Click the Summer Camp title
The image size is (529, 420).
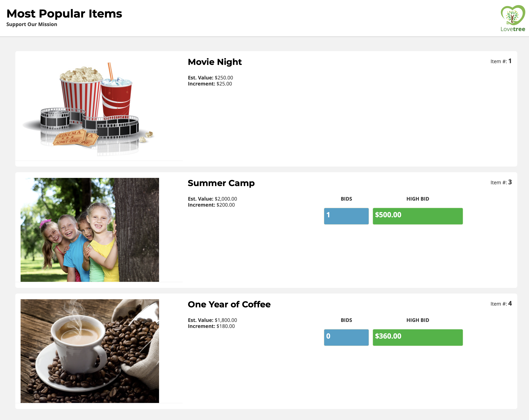tap(221, 183)
